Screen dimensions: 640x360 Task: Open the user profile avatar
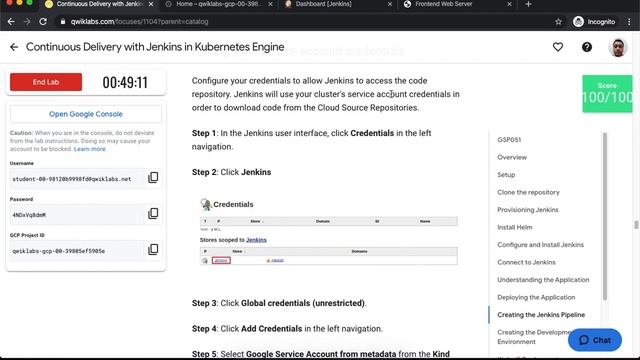(618, 47)
